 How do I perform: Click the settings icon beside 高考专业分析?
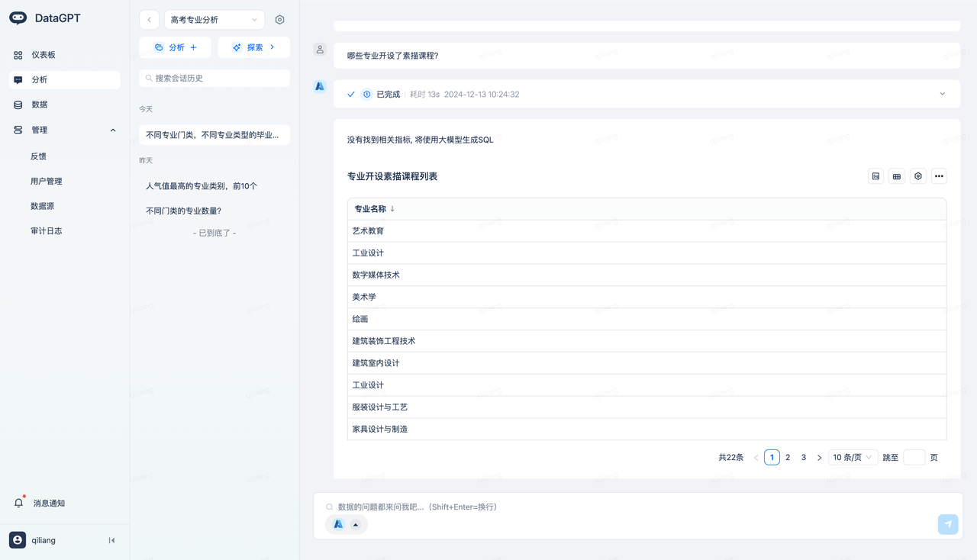pyautogui.click(x=279, y=20)
